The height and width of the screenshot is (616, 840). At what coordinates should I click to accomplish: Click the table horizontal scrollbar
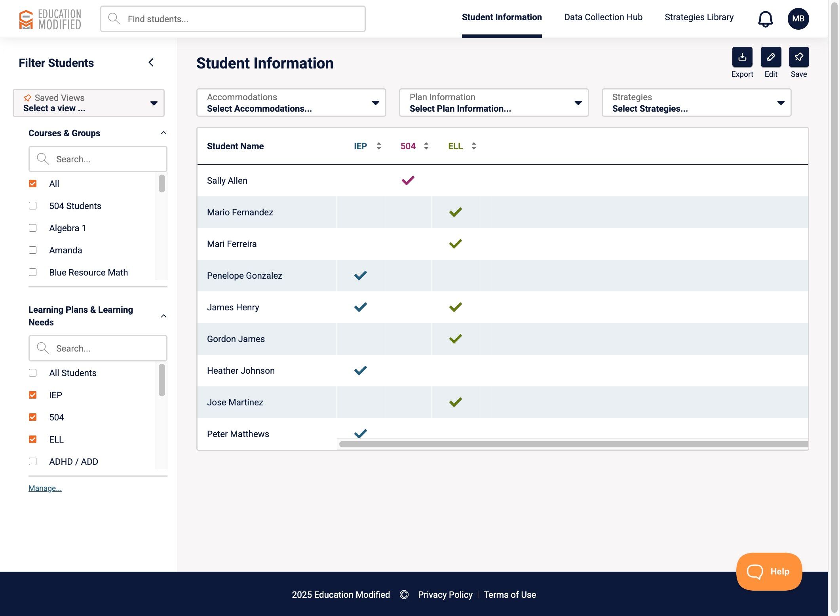(573, 444)
